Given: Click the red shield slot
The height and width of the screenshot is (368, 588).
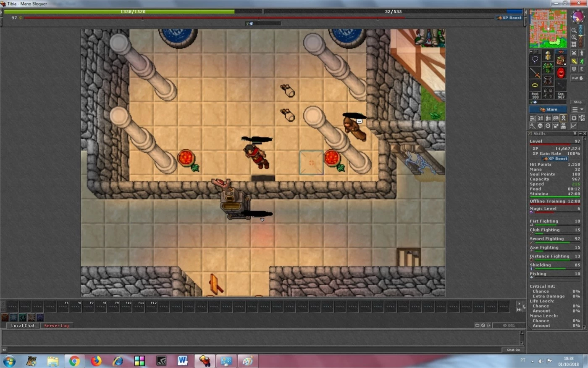Looking at the screenshot, I should pyautogui.click(x=561, y=73).
